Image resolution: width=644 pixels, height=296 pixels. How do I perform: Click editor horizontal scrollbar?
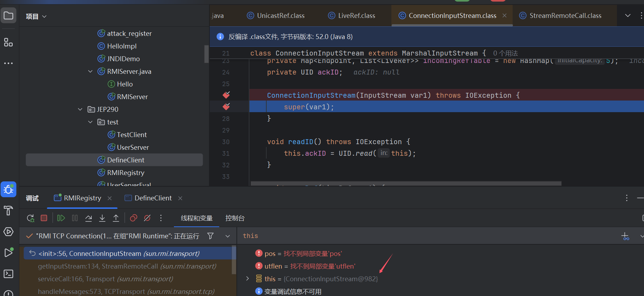coord(406,184)
